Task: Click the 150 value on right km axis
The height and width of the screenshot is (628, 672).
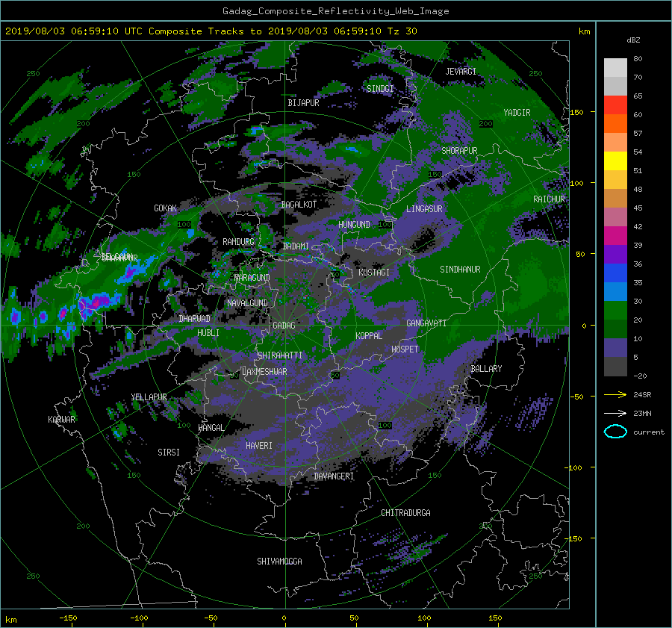Action: pyautogui.click(x=576, y=112)
